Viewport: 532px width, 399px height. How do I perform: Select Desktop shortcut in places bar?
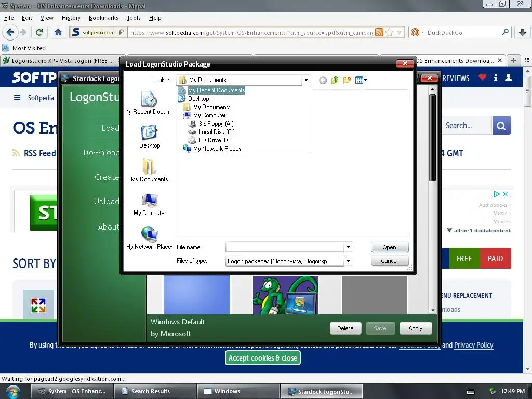(x=149, y=137)
